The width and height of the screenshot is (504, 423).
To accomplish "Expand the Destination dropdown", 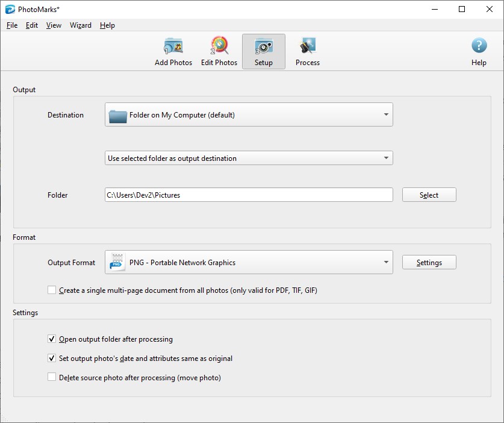I will coord(385,115).
